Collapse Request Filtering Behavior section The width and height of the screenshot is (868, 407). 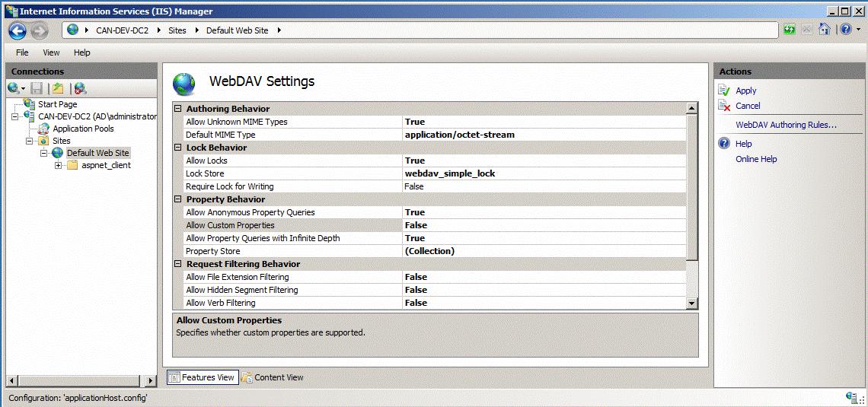point(177,264)
